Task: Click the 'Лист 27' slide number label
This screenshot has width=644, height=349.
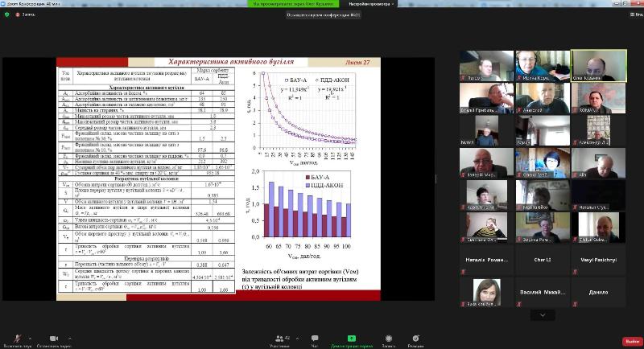Action: point(357,63)
